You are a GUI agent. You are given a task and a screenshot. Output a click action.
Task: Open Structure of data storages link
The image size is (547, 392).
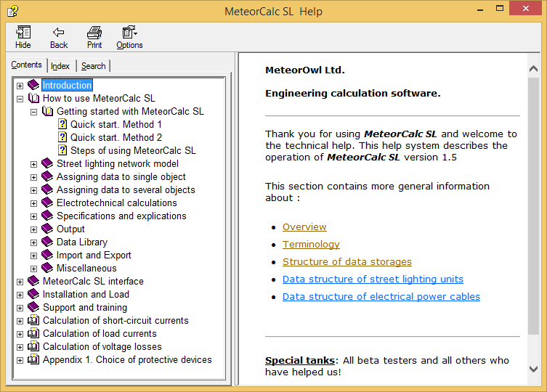coord(347,261)
